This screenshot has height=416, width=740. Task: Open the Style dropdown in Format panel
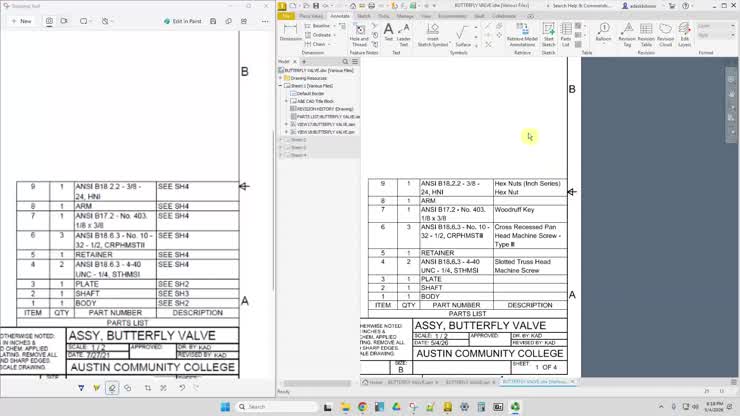click(715, 35)
